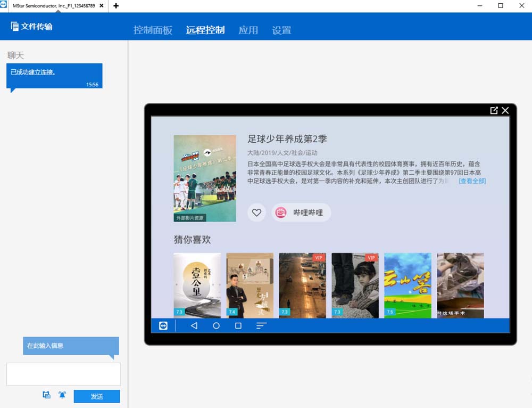
Task: Open the 文件传输 file transfer button
Action: [x=31, y=27]
